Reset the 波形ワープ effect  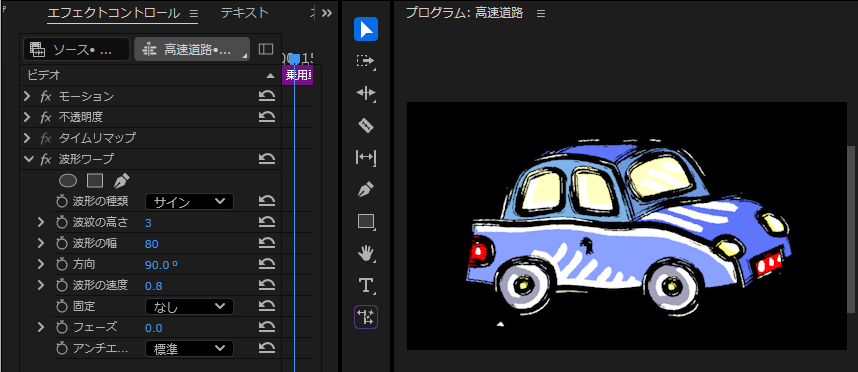(266, 159)
